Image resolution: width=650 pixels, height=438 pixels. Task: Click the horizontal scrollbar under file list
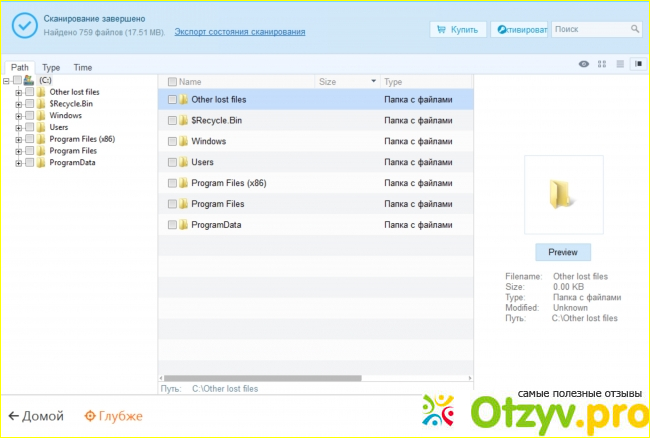pyautogui.click(x=260, y=379)
